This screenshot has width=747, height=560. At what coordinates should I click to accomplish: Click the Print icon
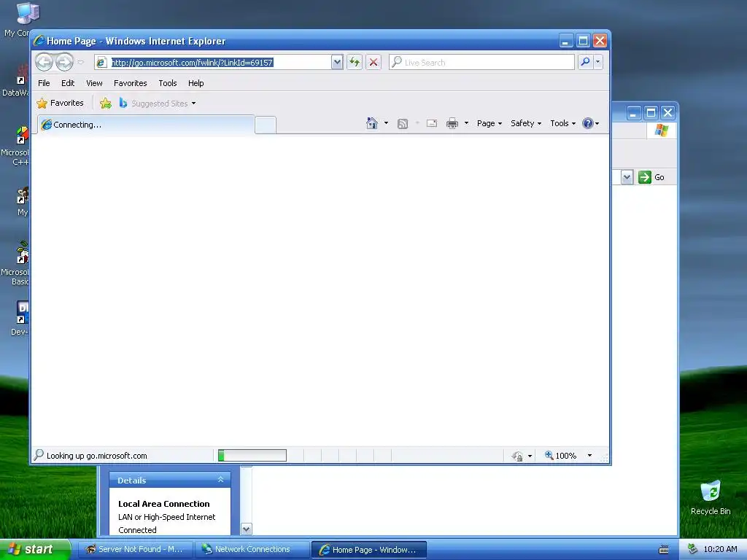(x=452, y=124)
